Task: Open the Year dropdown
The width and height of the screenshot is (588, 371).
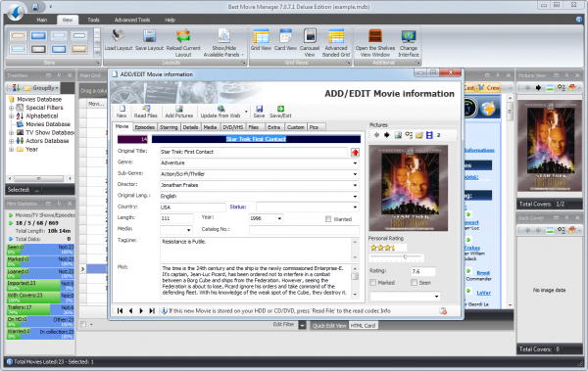Action: (279, 218)
